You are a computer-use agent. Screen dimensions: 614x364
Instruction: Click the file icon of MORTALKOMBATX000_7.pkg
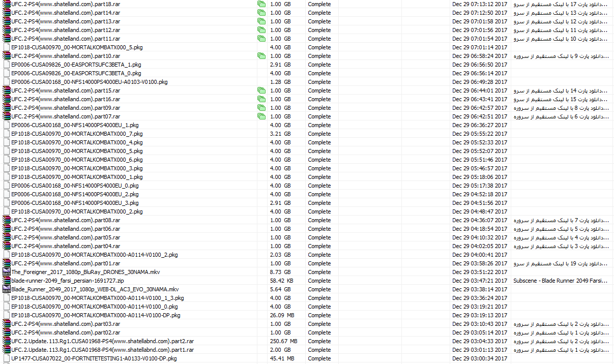7,134
